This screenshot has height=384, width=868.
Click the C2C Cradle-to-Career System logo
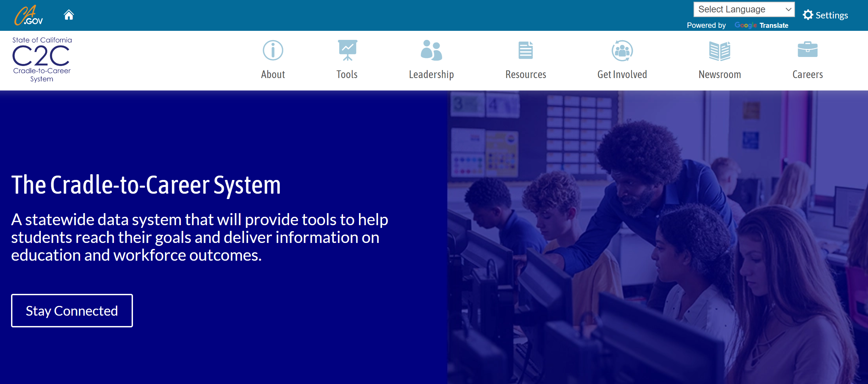click(x=42, y=60)
